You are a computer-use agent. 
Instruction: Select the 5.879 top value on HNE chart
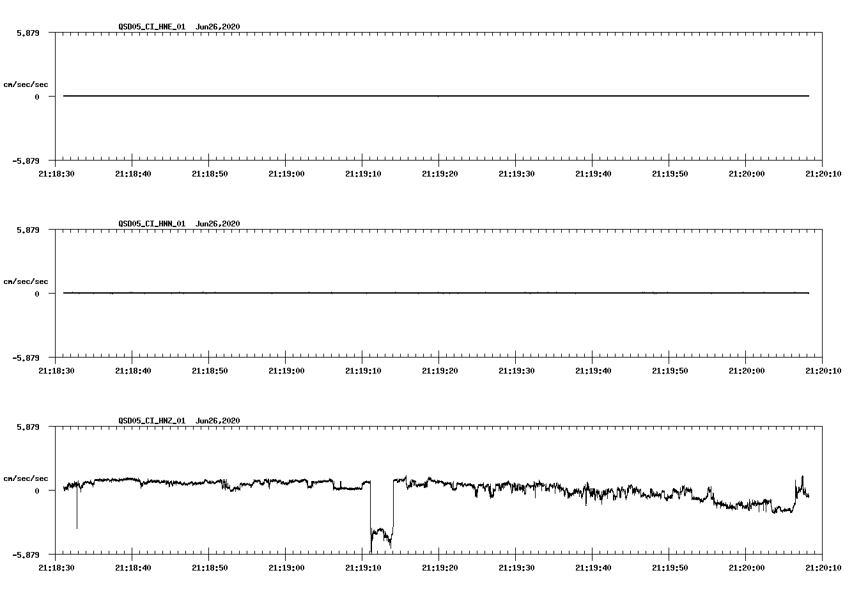tap(28, 33)
